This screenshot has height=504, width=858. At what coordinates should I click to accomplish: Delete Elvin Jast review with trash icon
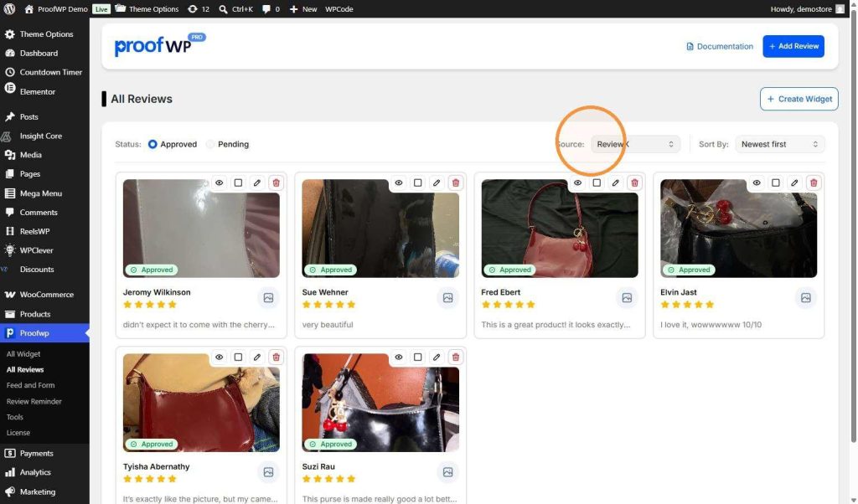click(x=814, y=183)
